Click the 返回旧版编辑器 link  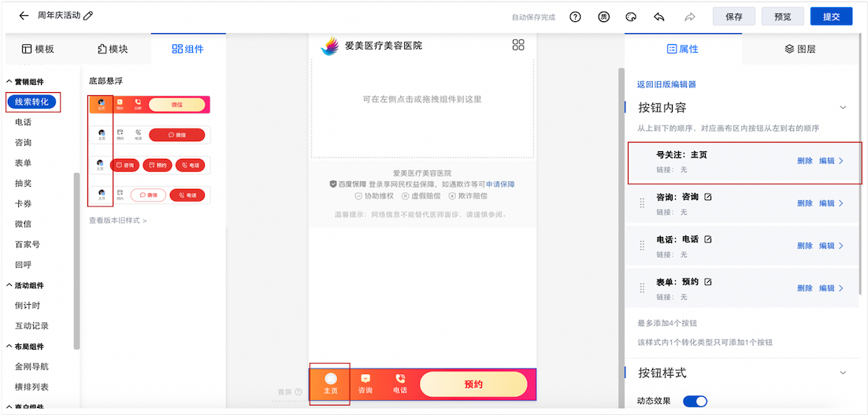[x=666, y=84]
